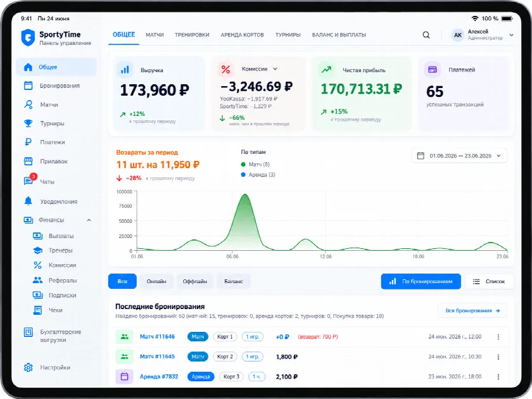
Task: Switch to По бронированиям view
Action: (x=421, y=281)
